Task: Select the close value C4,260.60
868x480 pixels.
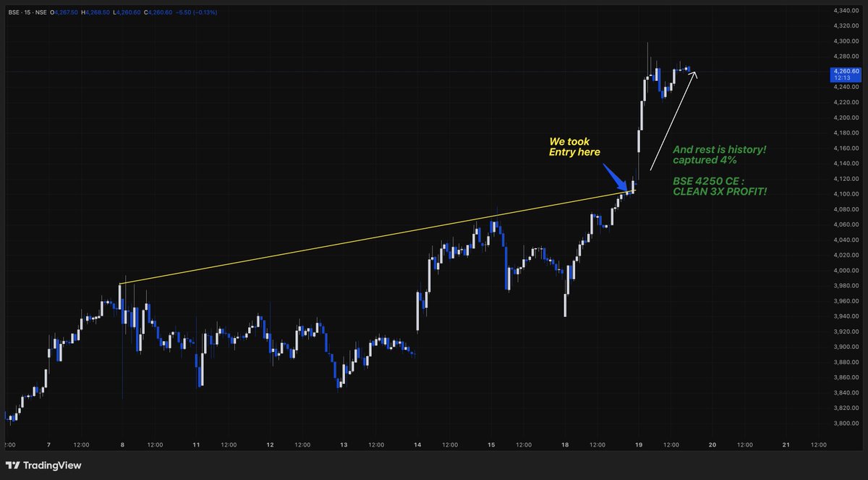Action: [158, 12]
